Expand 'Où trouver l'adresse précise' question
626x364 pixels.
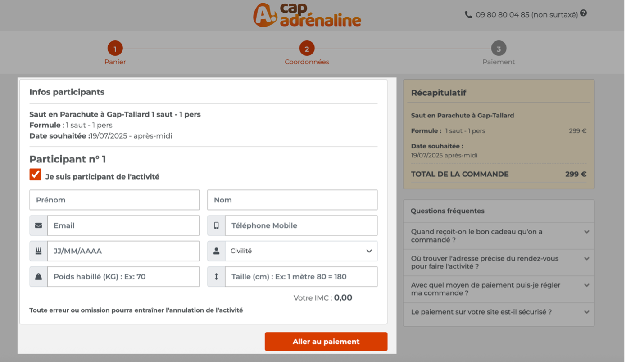point(499,262)
